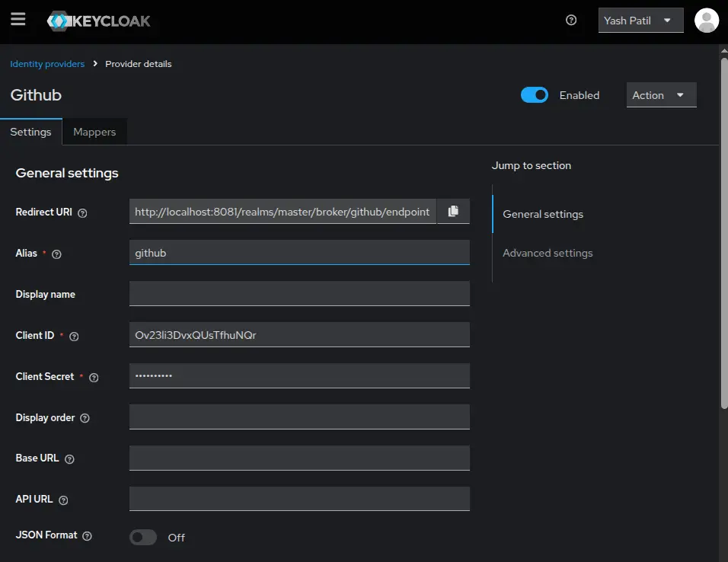Screen dimensions: 728x562
Task: Expand the Yash Patil user dropdown
Action: coord(640,20)
